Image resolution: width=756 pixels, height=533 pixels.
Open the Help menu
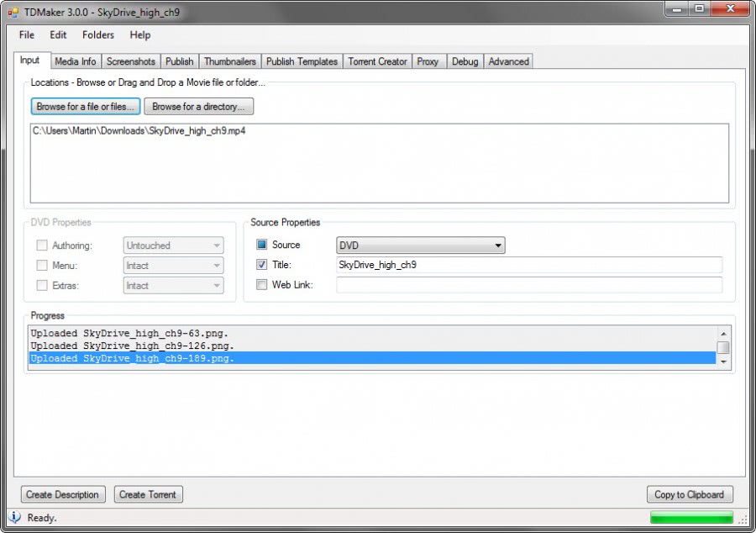pyautogui.click(x=139, y=34)
